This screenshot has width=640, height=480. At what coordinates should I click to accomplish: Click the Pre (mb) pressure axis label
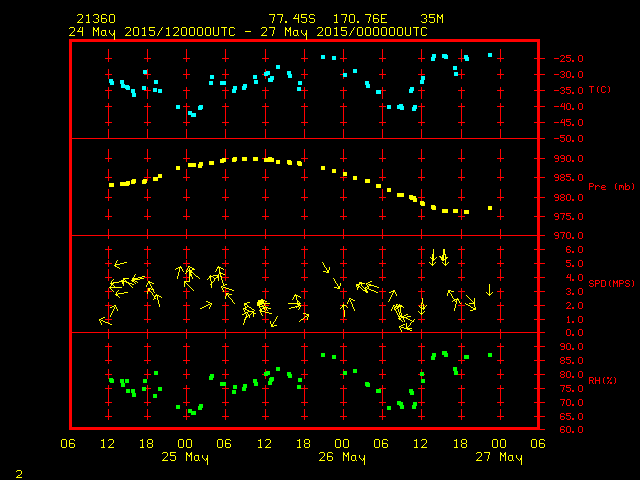tap(611, 187)
